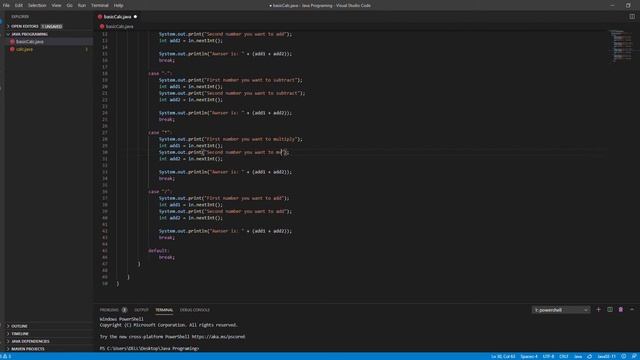Image resolution: width=640 pixels, height=360 pixels.
Task: Click the unsaved dot on basicCalc.java tab
Action: pyautogui.click(x=136, y=17)
